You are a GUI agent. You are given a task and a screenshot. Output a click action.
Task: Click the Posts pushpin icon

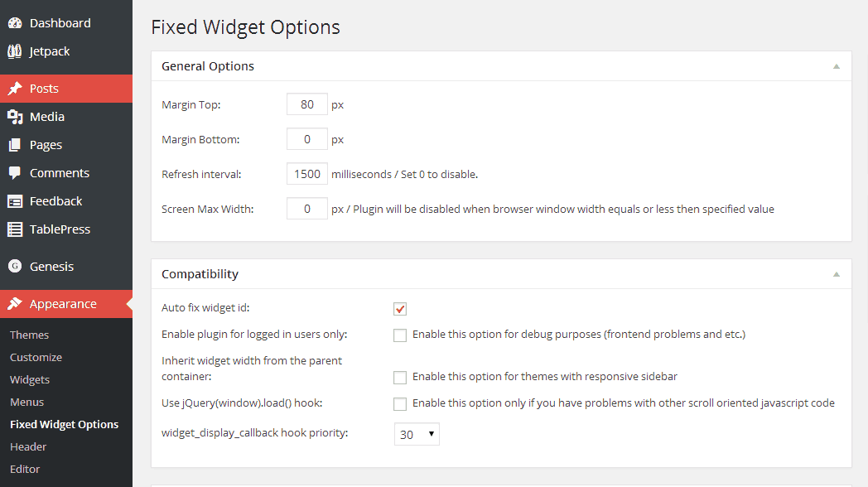15,89
